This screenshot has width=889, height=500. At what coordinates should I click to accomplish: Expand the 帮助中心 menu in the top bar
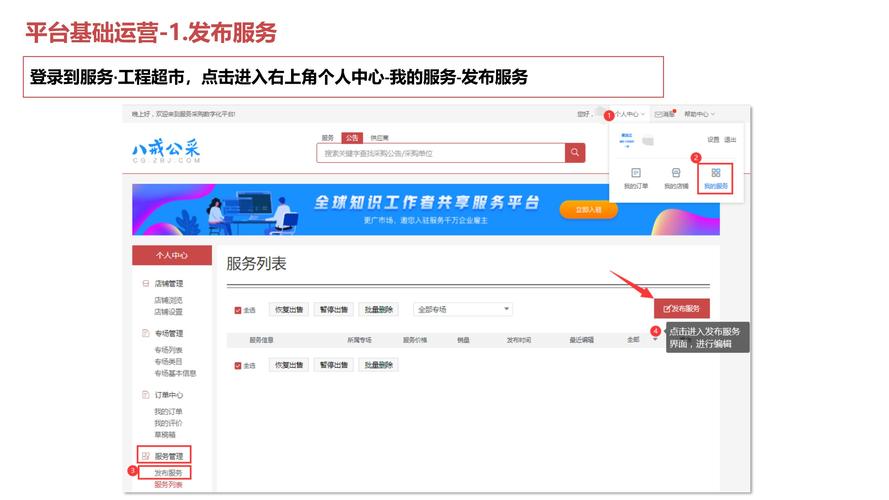coord(699,115)
